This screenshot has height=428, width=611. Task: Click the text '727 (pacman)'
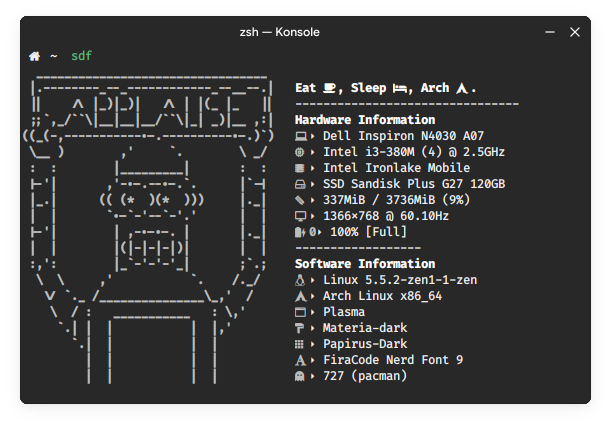click(365, 376)
